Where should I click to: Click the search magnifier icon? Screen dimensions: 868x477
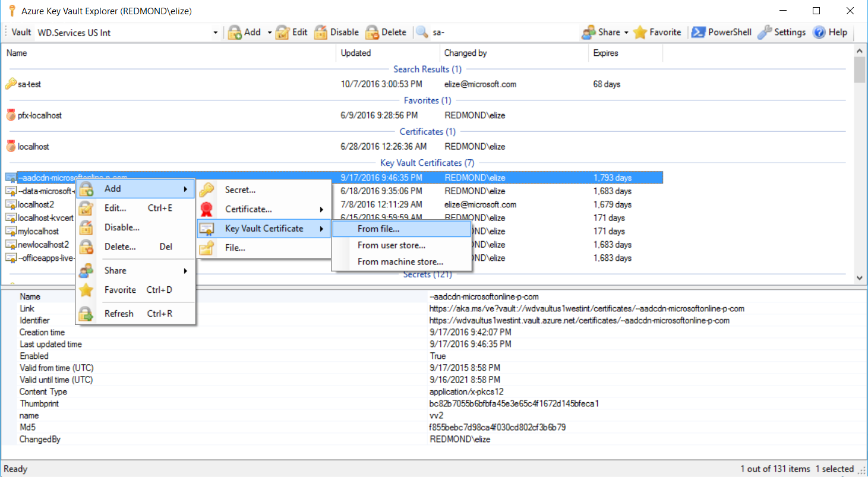tap(422, 32)
